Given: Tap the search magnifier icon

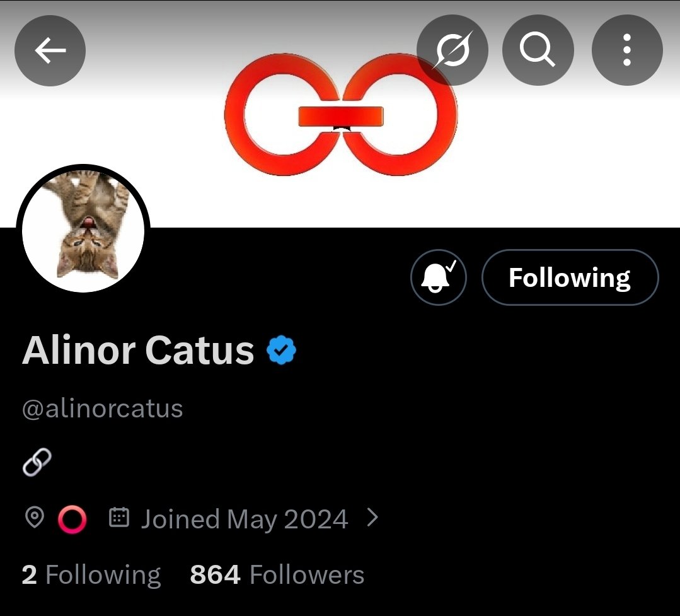Looking at the screenshot, I should [x=538, y=50].
